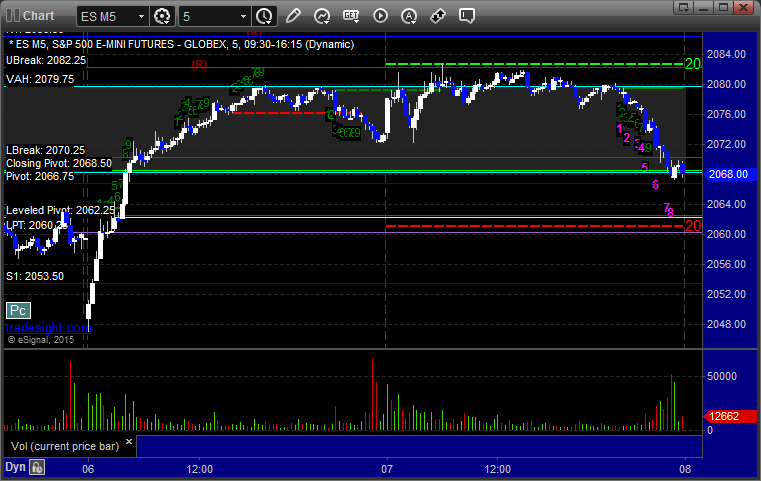Click the LBreak: 2070.25 label
This screenshot has width=761, height=481.
pos(45,150)
